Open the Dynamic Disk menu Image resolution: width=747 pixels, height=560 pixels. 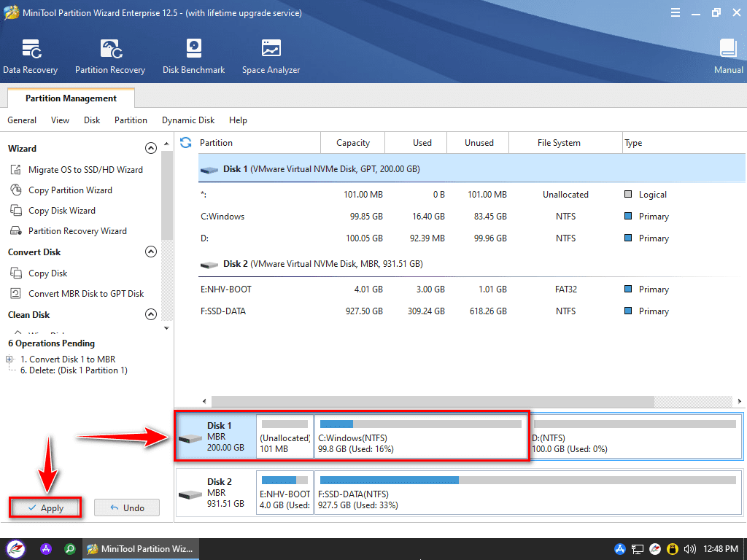187,120
